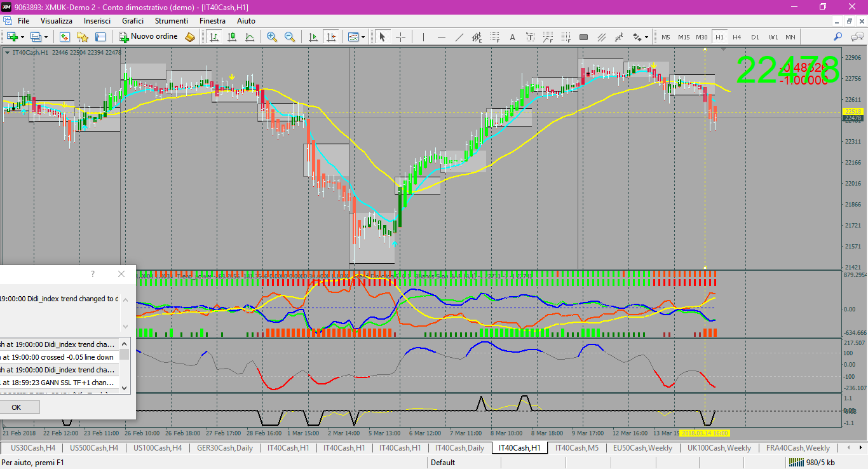
Task: Open the indicators list icon
Action: (x=353, y=37)
